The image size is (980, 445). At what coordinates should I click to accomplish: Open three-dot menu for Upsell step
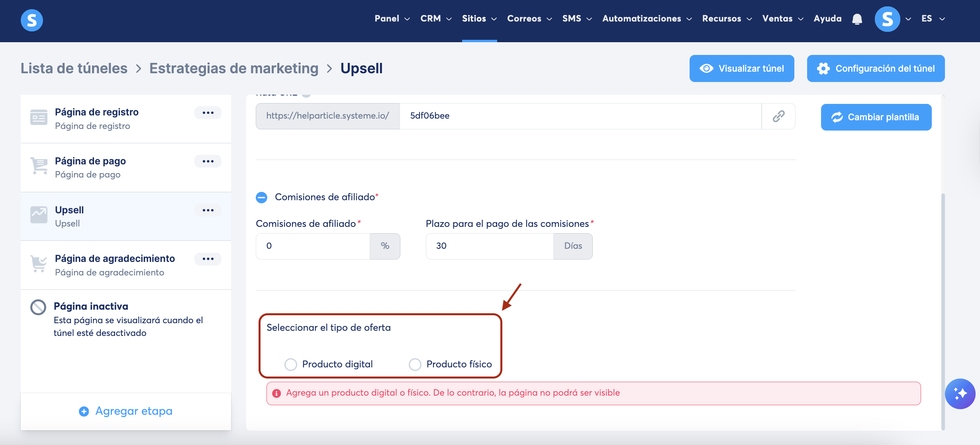point(208,210)
